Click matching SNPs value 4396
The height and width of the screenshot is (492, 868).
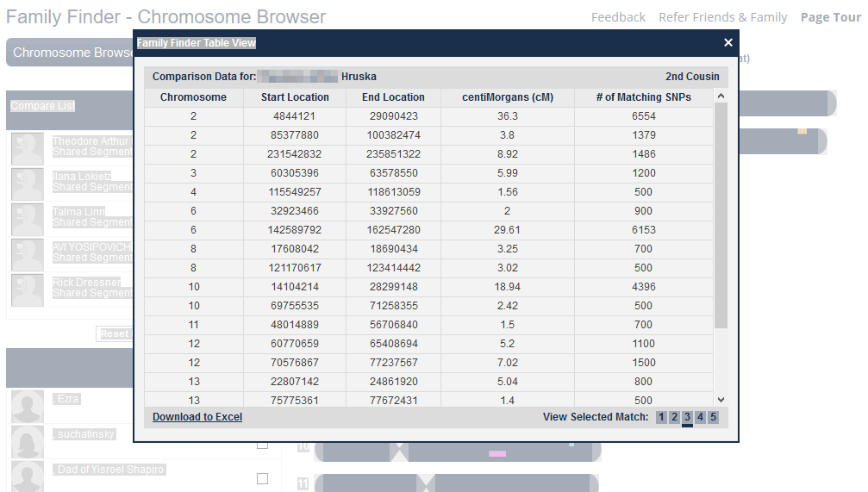[x=643, y=287]
